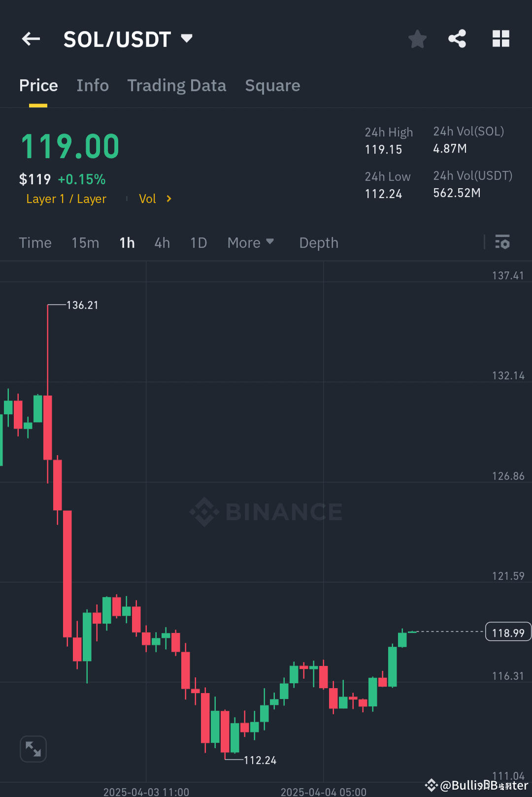The width and height of the screenshot is (532, 797).
Task: Expand the More timeframe dropdown
Action: point(251,242)
